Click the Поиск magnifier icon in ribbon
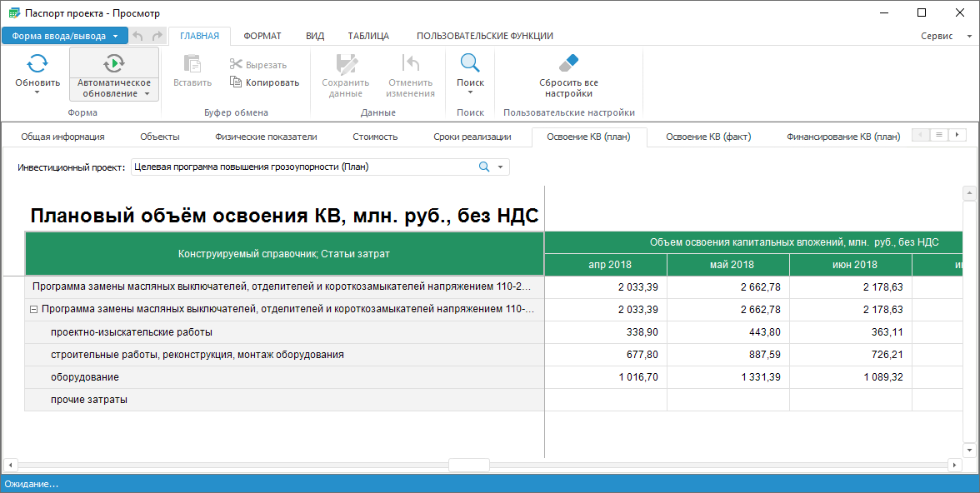Screen dimensions: 980x493 (x=470, y=63)
